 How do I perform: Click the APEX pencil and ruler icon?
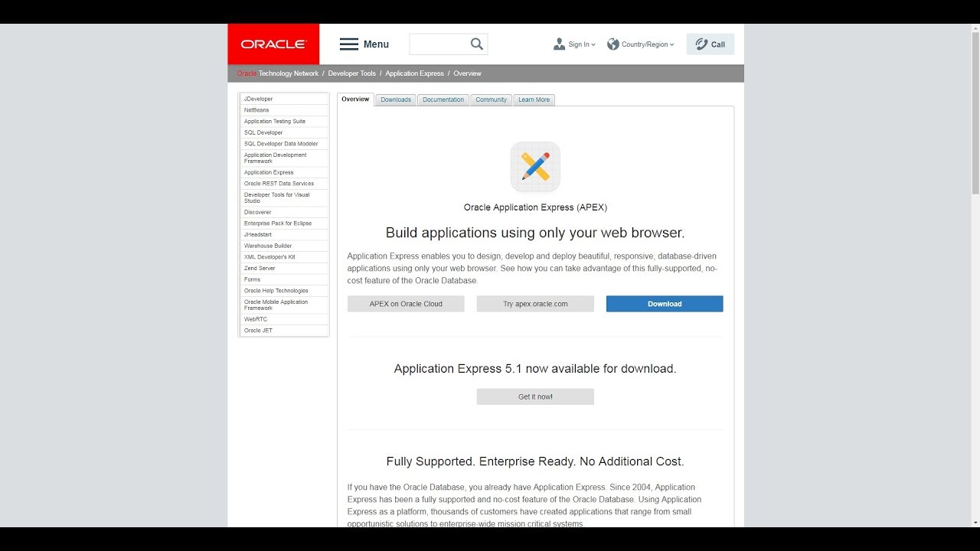tap(535, 167)
